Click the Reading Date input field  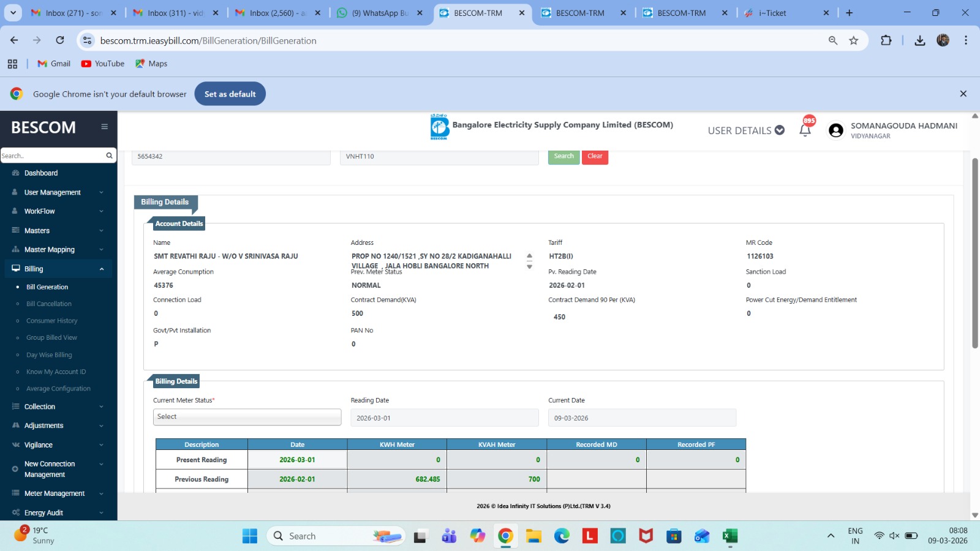pyautogui.click(x=444, y=418)
